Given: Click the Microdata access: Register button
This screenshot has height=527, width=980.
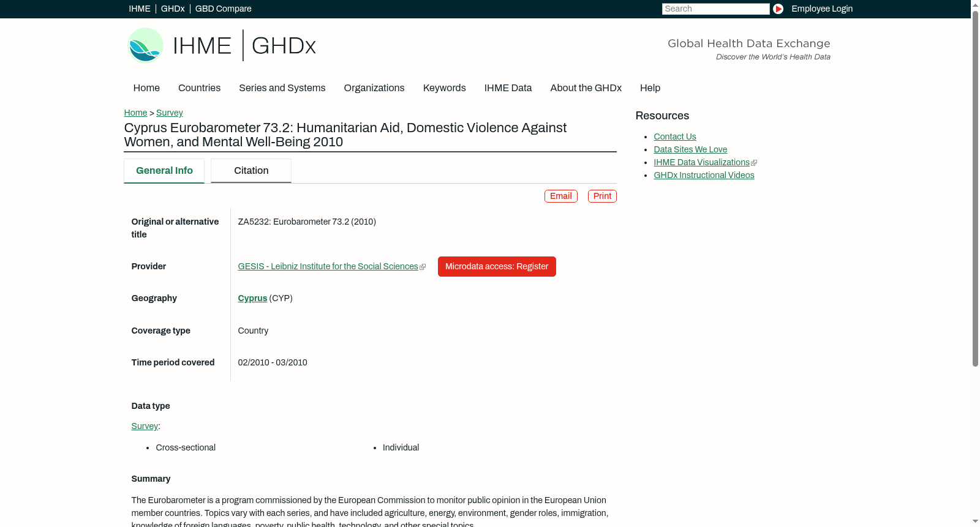Looking at the screenshot, I should coord(497,266).
